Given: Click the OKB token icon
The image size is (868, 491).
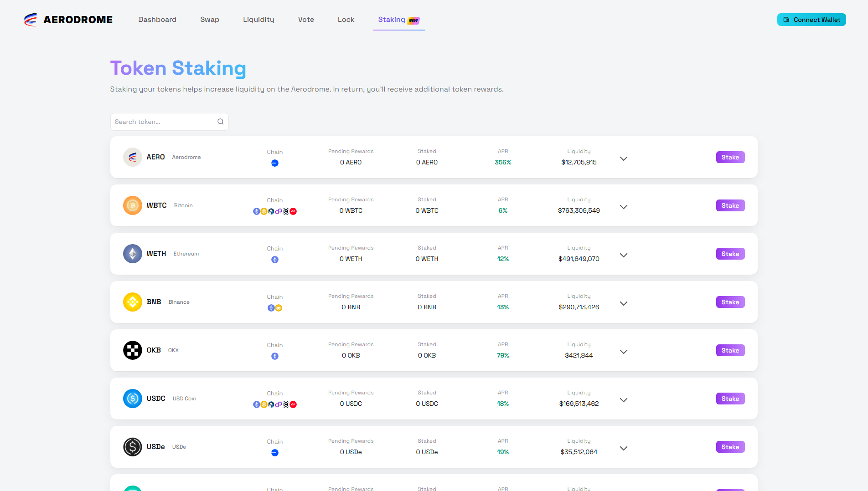Looking at the screenshot, I should pos(133,350).
